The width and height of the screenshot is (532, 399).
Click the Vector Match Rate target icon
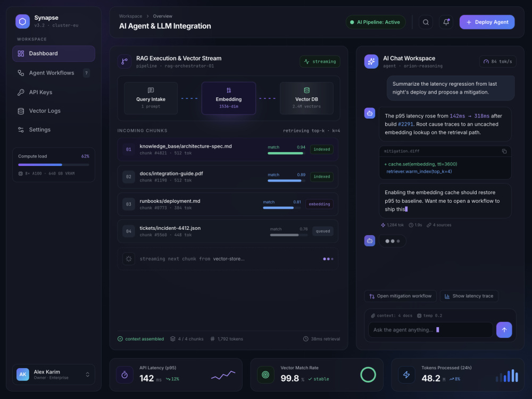pos(265,375)
